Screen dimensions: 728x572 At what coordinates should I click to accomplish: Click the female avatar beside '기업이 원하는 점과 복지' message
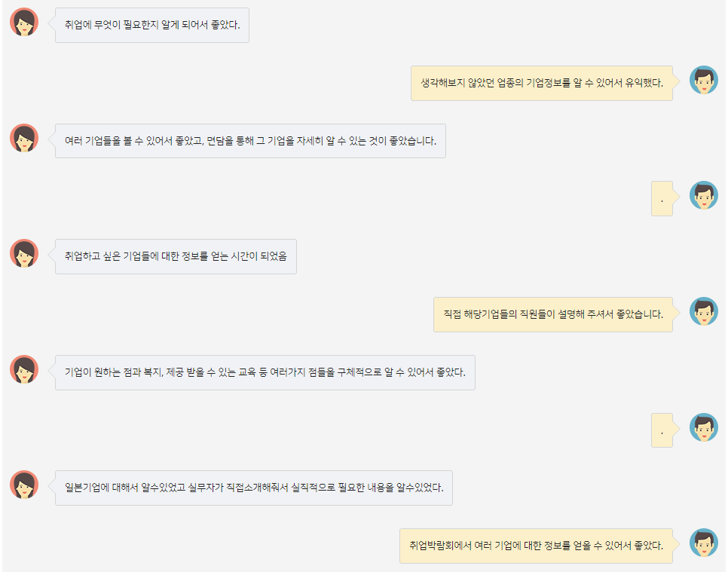pos(24,369)
